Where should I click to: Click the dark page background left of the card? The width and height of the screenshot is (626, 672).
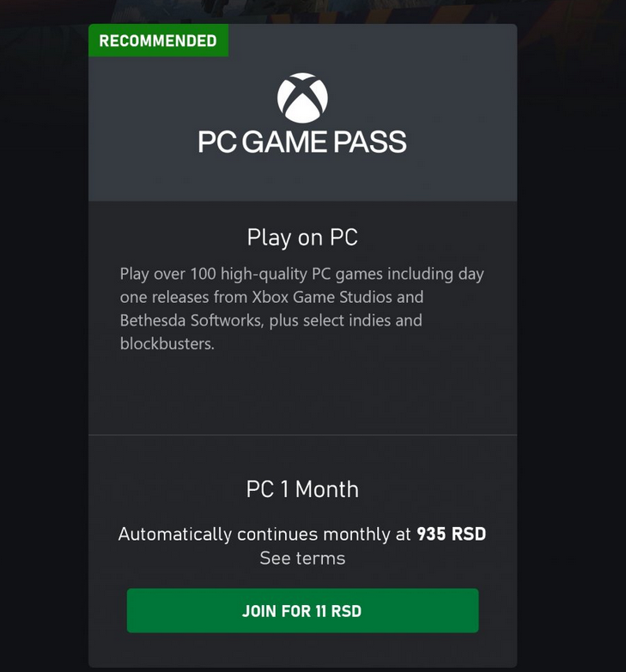43,342
